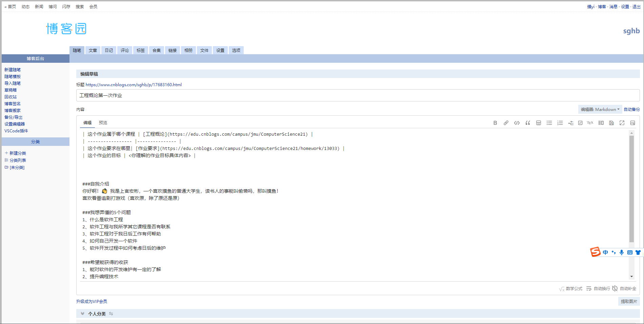This screenshot has width=644, height=324.
Task: Click the 升级成为VIP会员 link
Action: 92,301
